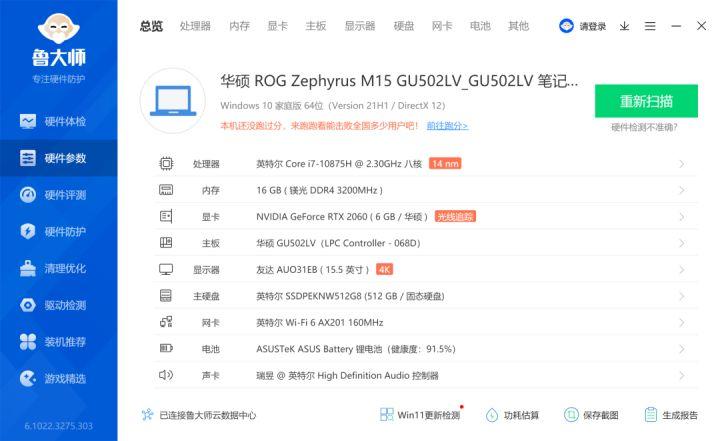Click 硬件检测不准确? link
The height and width of the screenshot is (441, 720).
click(644, 127)
